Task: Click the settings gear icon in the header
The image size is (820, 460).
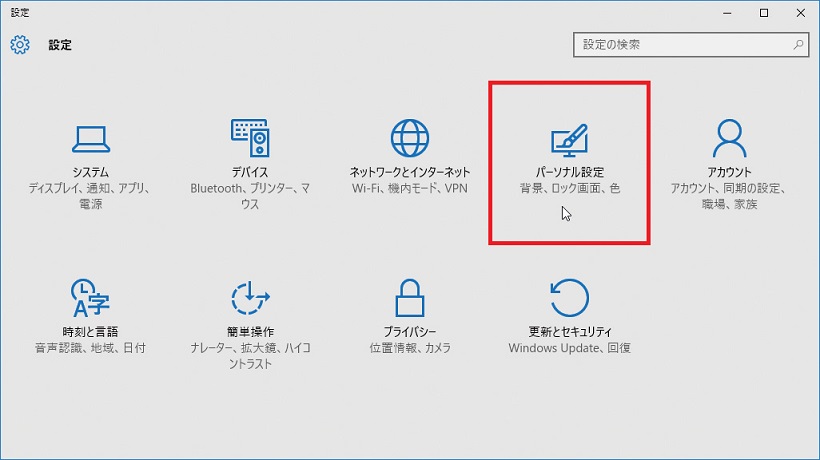Action: pos(20,45)
